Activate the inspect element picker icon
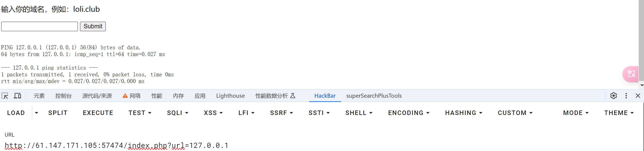 pos(5,96)
